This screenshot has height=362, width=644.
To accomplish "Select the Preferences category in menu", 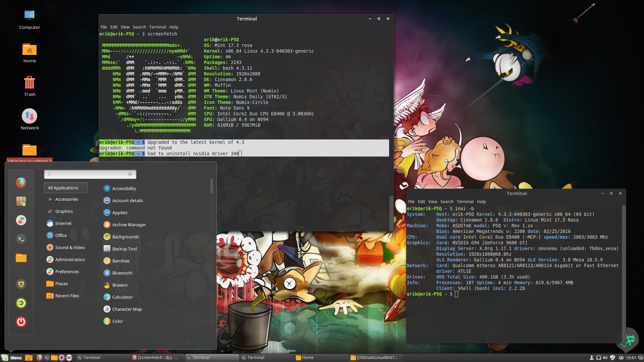I will [66, 272].
